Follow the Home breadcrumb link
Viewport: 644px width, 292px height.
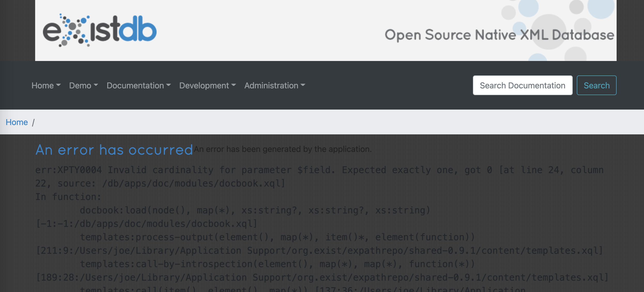click(17, 122)
